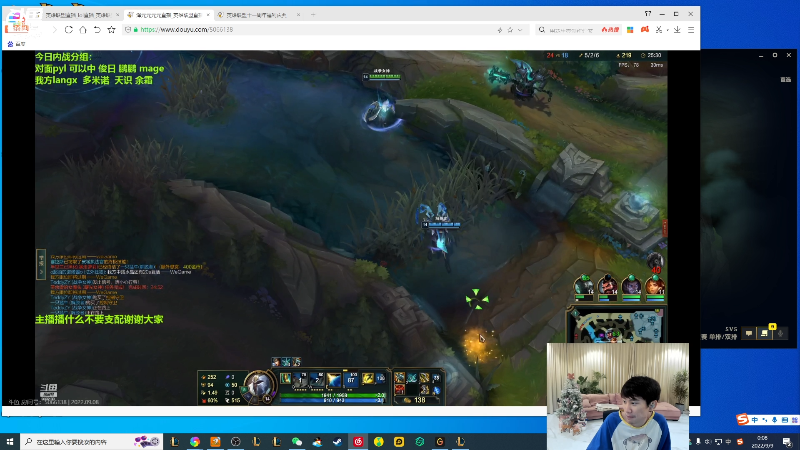Click the forward navigation arrow
Viewport: 800px width, 450px height.
tap(54, 30)
